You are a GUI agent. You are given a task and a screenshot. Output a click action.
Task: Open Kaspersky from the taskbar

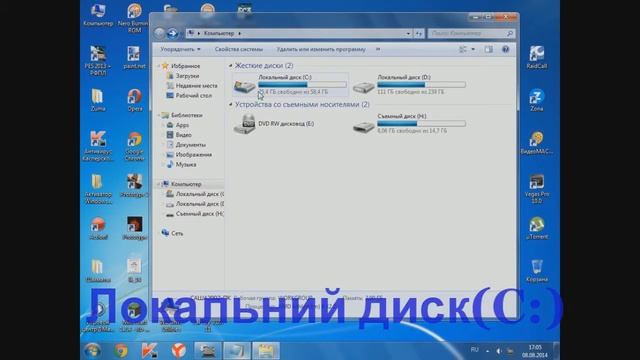pyautogui.click(x=149, y=351)
